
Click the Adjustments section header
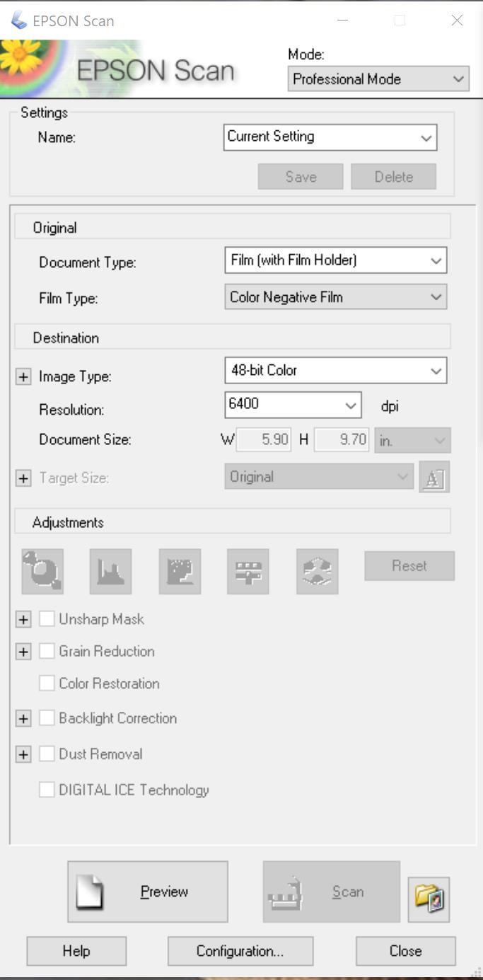(232, 522)
